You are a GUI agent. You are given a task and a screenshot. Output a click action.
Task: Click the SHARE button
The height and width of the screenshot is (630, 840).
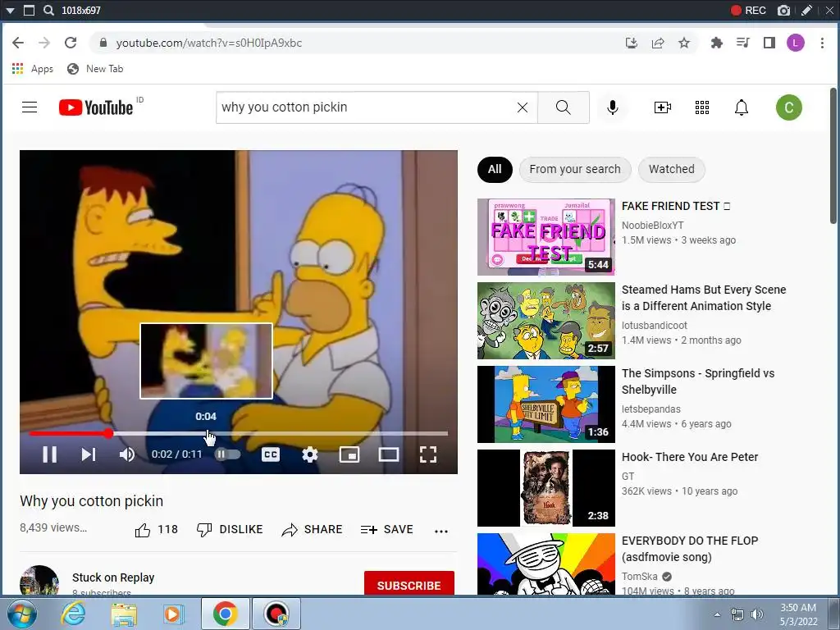tap(312, 530)
